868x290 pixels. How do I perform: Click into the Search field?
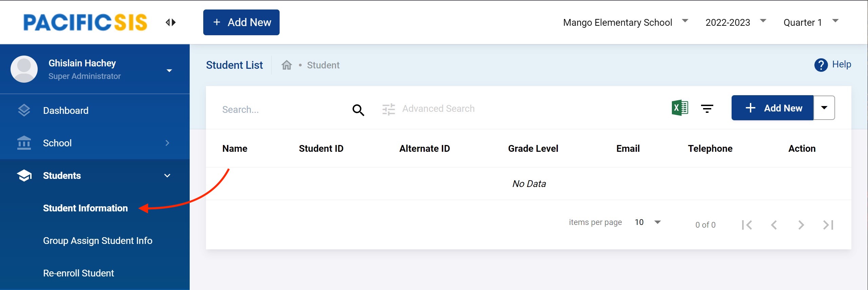[282, 109]
